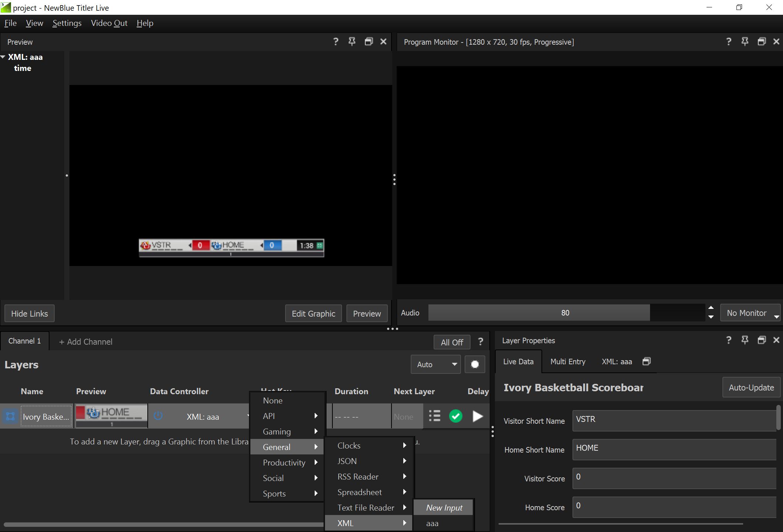
Task: Click the green checkmark icon on Ivory layer
Action: click(455, 416)
